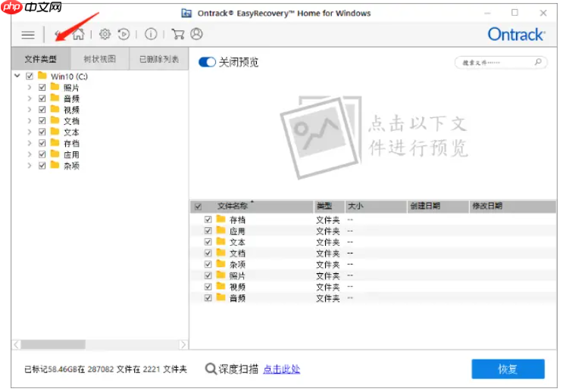Switch to 文件类型 tab
566x392 pixels.
41,59
